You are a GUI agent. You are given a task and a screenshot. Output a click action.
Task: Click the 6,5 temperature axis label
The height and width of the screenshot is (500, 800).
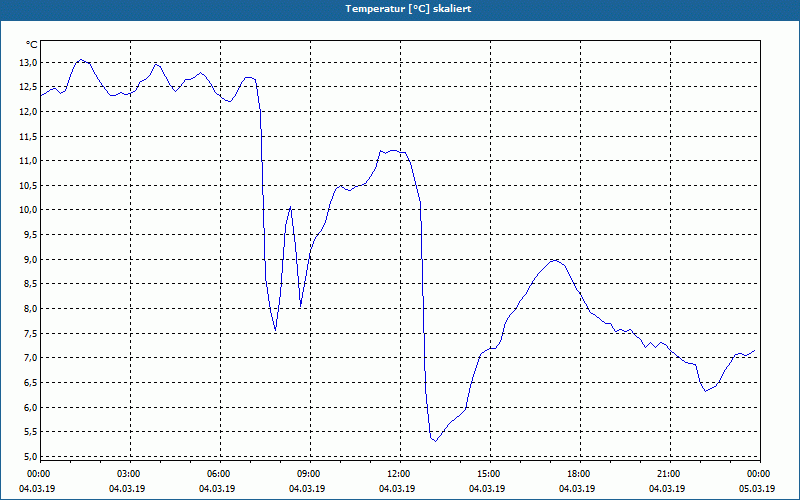click(30, 383)
